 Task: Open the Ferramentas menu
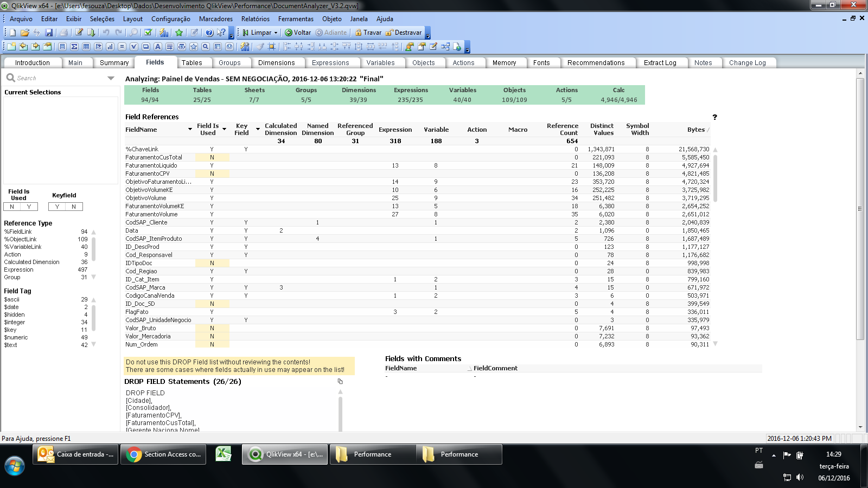click(296, 18)
